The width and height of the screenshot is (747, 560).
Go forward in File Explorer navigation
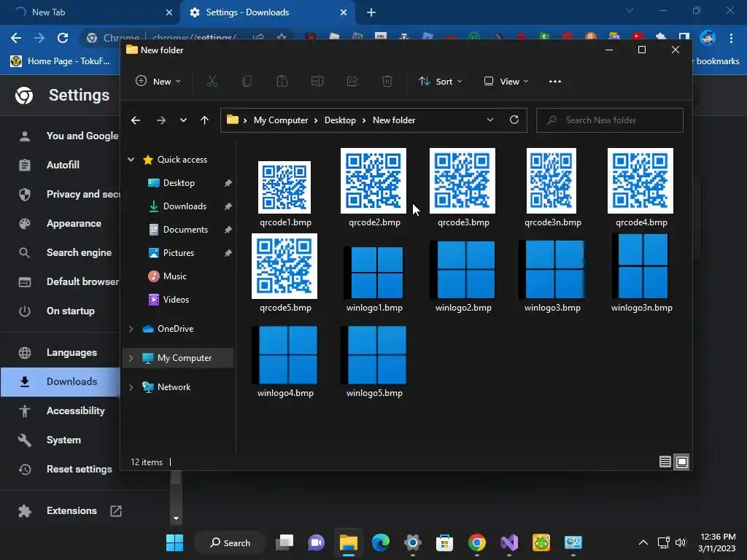coord(161,120)
